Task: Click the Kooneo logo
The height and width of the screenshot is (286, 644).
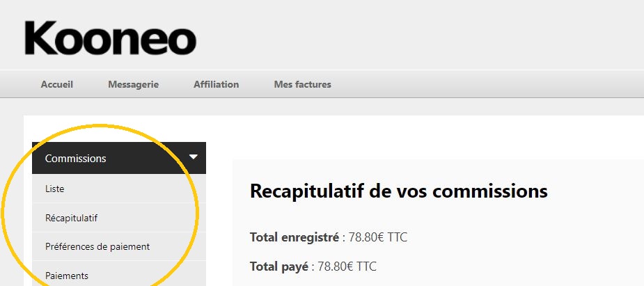Action: pos(111,38)
